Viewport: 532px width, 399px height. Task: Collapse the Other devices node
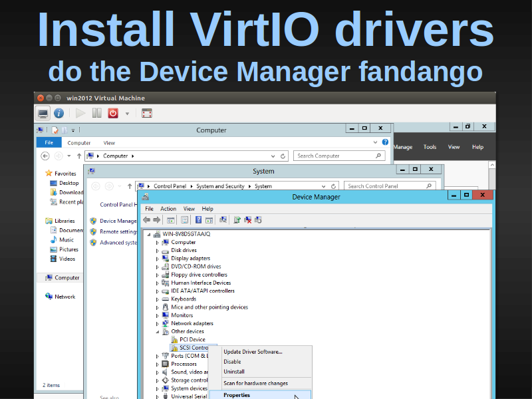(158, 332)
